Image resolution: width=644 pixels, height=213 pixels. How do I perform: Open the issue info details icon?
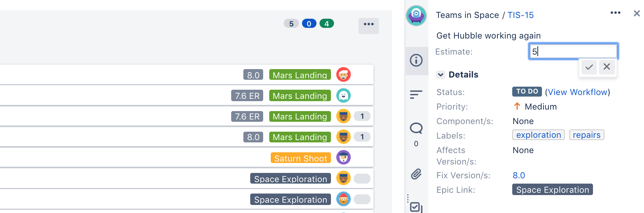tap(416, 60)
